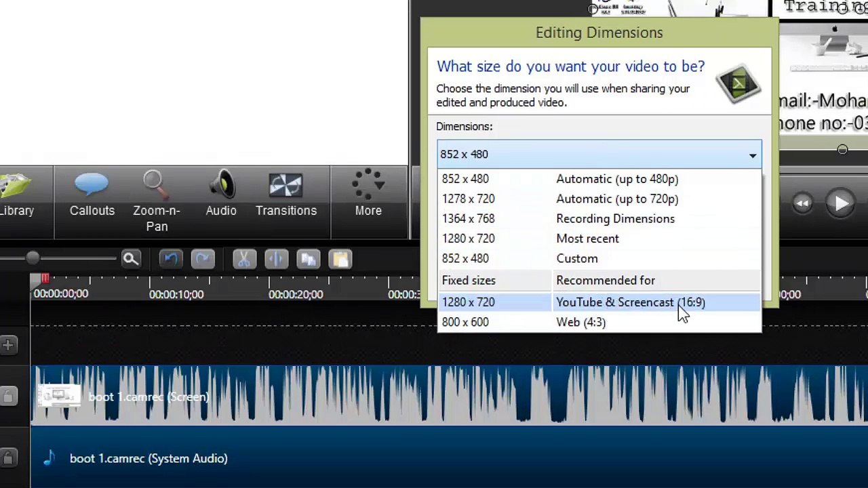Click the Undo button in timeline toolbar

click(171, 259)
